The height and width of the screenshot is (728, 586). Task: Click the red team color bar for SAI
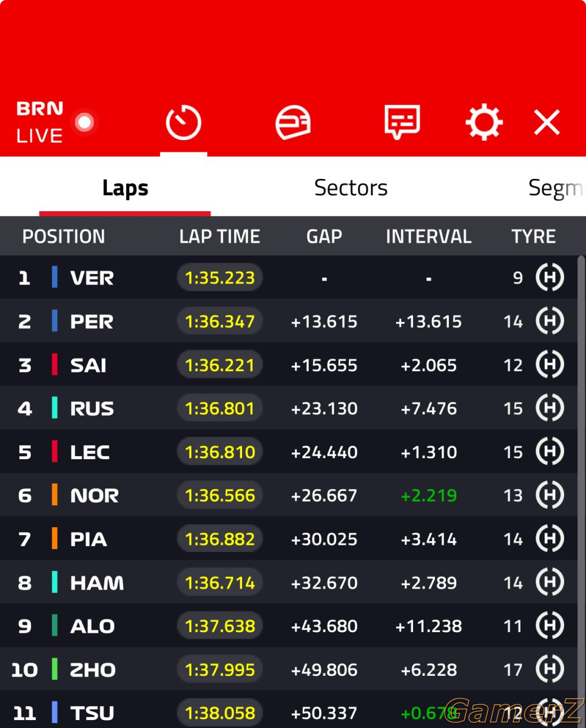click(x=55, y=365)
